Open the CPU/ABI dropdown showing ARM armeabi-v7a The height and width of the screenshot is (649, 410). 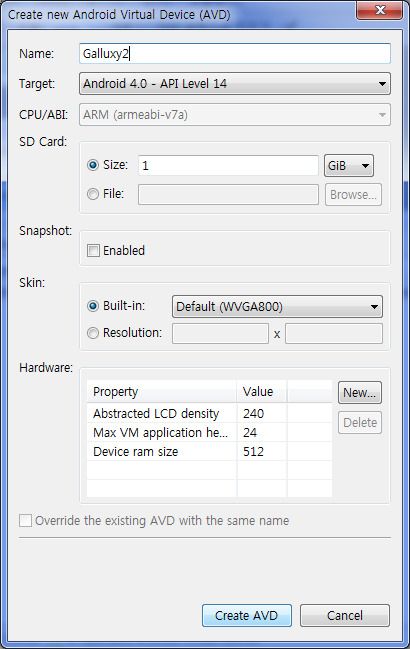tap(235, 115)
